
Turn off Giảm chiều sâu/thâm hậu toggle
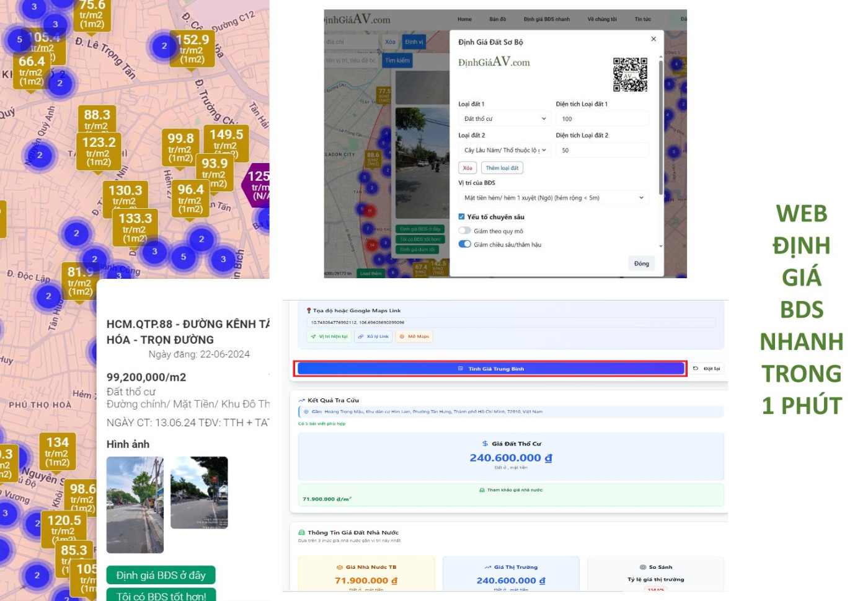(464, 244)
